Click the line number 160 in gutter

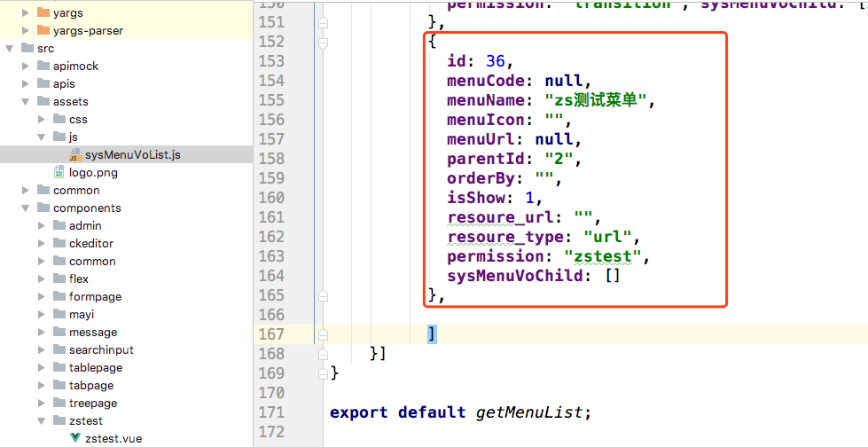click(x=271, y=198)
